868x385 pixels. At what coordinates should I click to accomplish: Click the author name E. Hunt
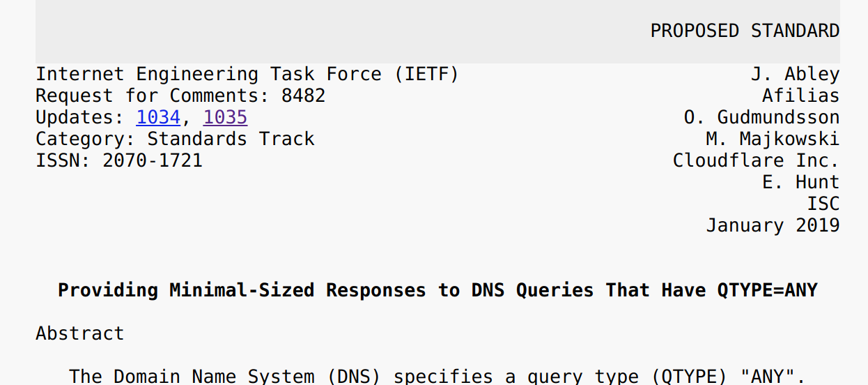(x=800, y=182)
